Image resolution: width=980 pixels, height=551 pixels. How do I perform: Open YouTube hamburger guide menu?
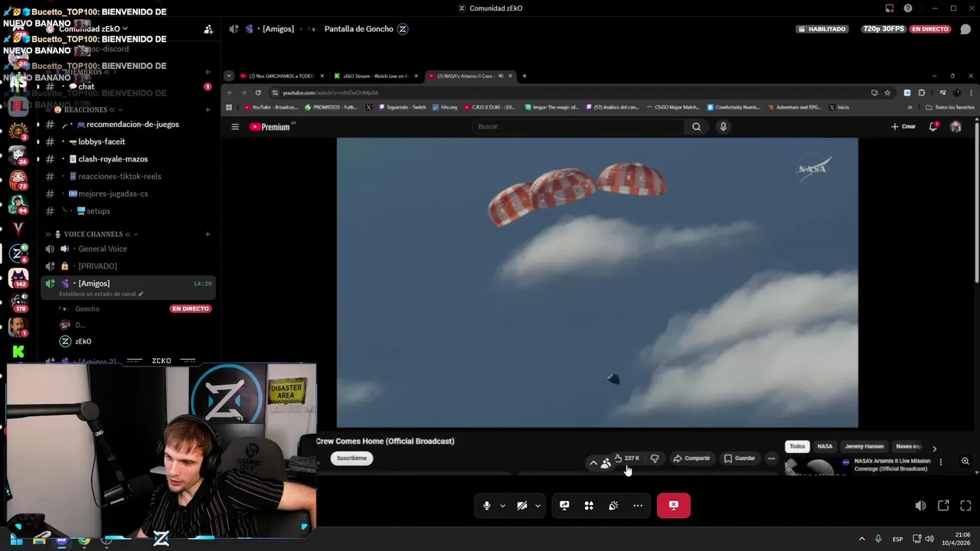[x=235, y=127]
